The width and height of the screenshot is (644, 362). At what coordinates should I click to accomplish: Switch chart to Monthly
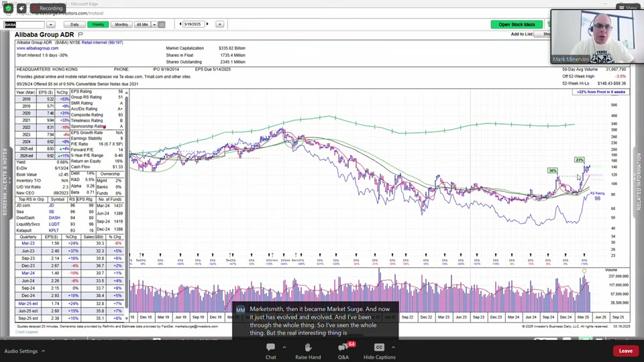(121, 25)
